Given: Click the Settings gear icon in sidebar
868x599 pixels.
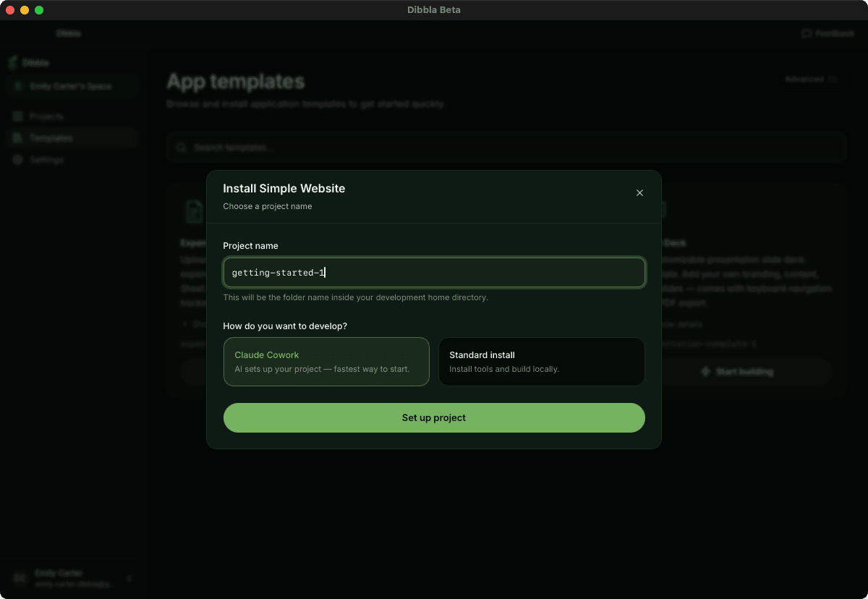Looking at the screenshot, I should pos(18,160).
